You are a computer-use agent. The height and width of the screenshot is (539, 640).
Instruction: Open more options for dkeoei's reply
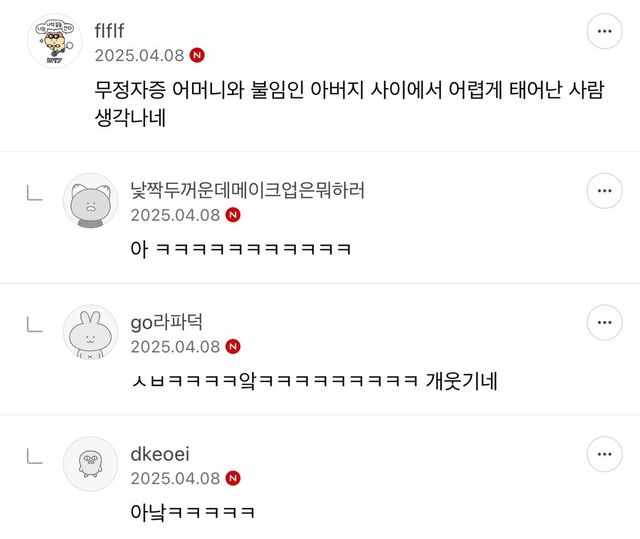(604, 454)
